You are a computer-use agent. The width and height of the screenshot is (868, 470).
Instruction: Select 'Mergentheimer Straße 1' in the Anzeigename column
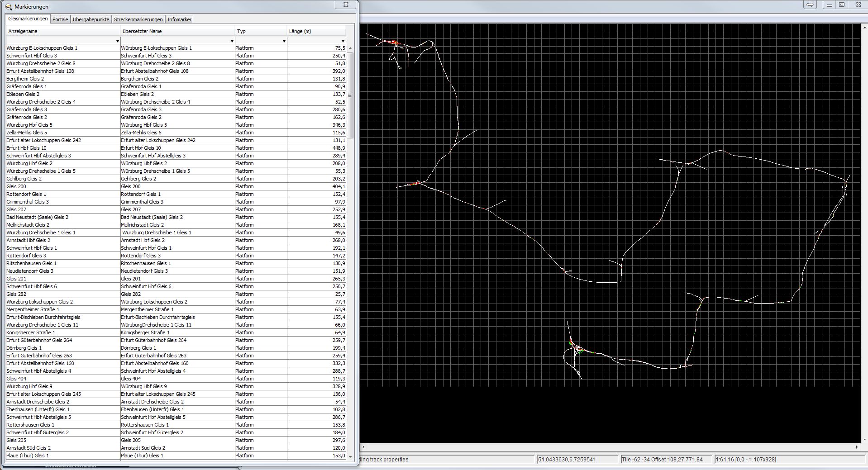click(33, 309)
